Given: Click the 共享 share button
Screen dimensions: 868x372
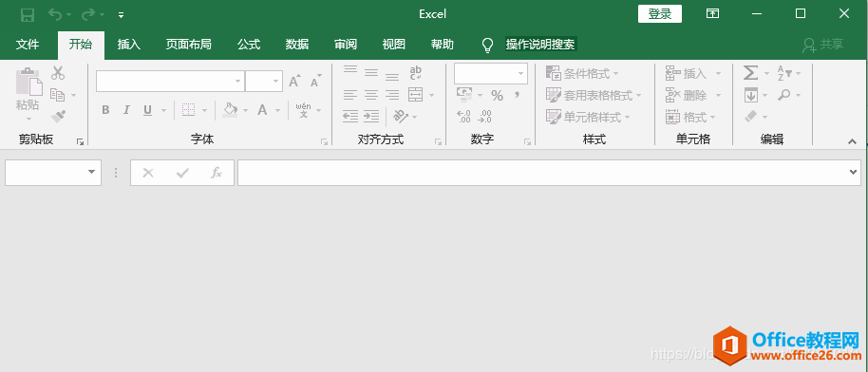Looking at the screenshot, I should [823, 45].
